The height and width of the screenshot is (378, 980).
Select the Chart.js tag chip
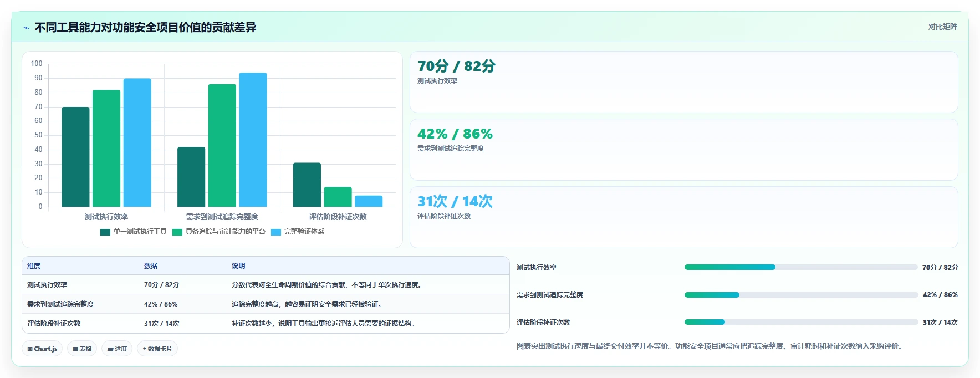(x=42, y=349)
